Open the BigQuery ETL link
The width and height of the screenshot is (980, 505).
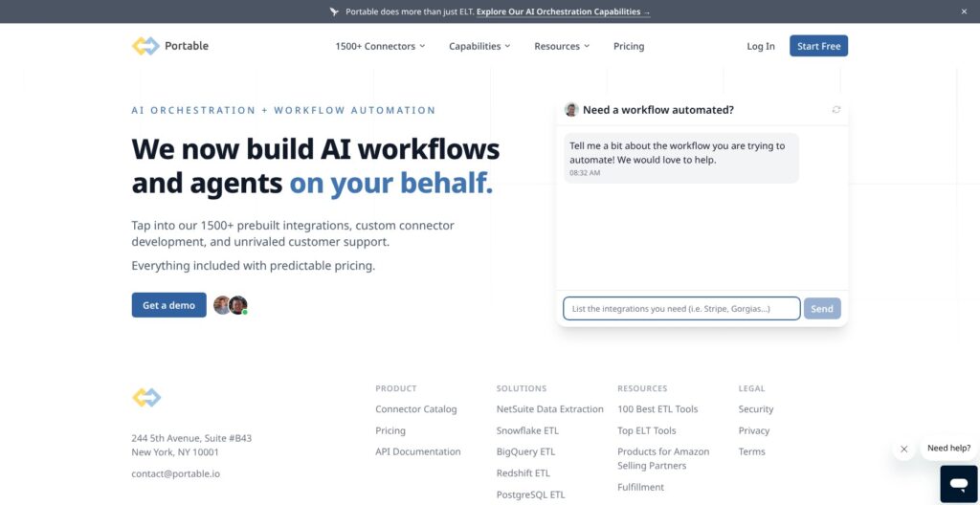525,451
